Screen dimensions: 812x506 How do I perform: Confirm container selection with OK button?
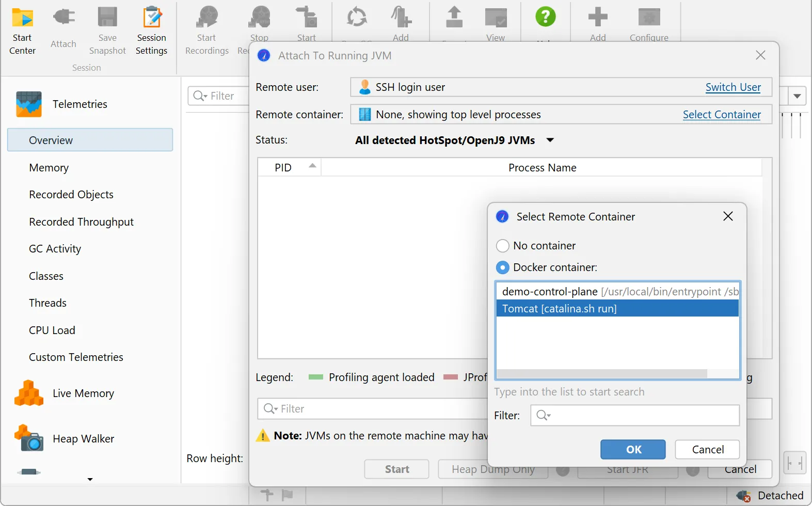tap(633, 449)
